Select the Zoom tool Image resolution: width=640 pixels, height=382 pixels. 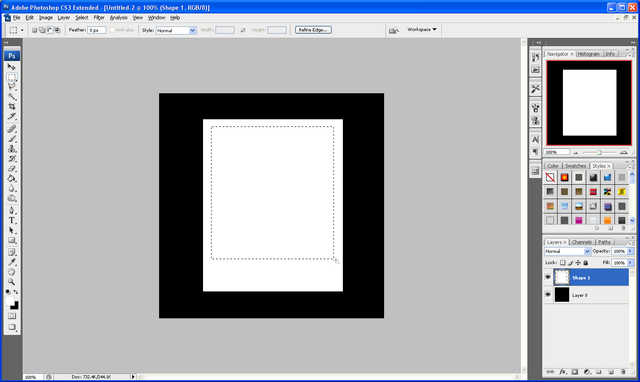click(x=12, y=282)
